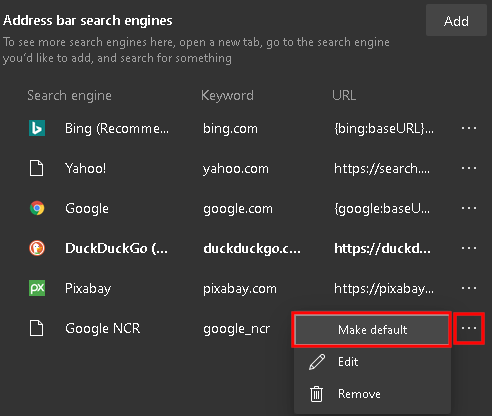Open more actions for Google row
Screen dimensions: 492x416
click(469, 208)
